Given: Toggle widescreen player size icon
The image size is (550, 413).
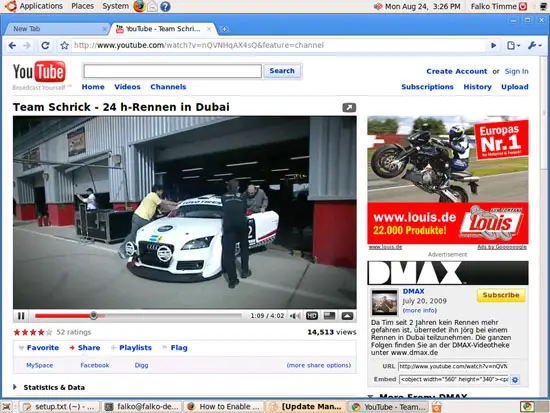Looking at the screenshot, I should (329, 316).
